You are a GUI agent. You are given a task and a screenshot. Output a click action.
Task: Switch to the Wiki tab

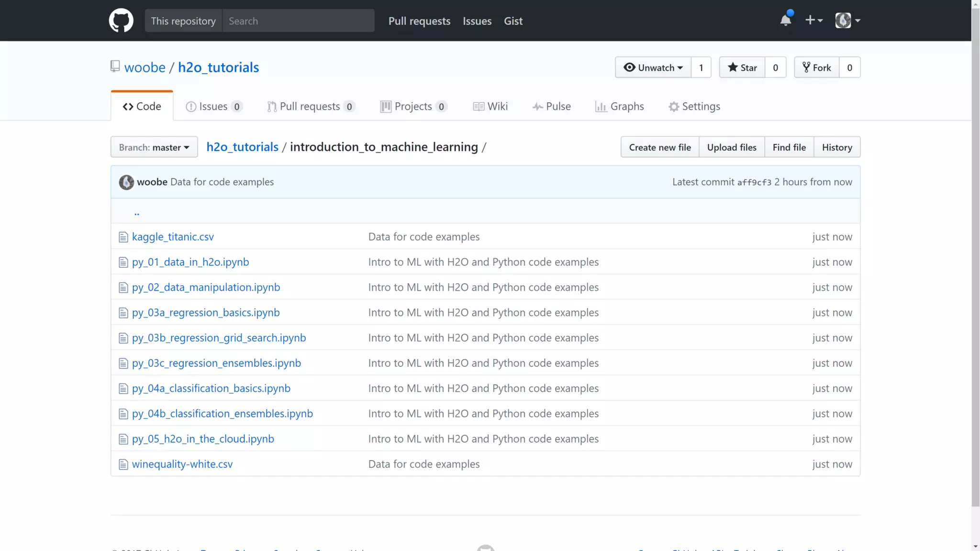[x=490, y=106]
